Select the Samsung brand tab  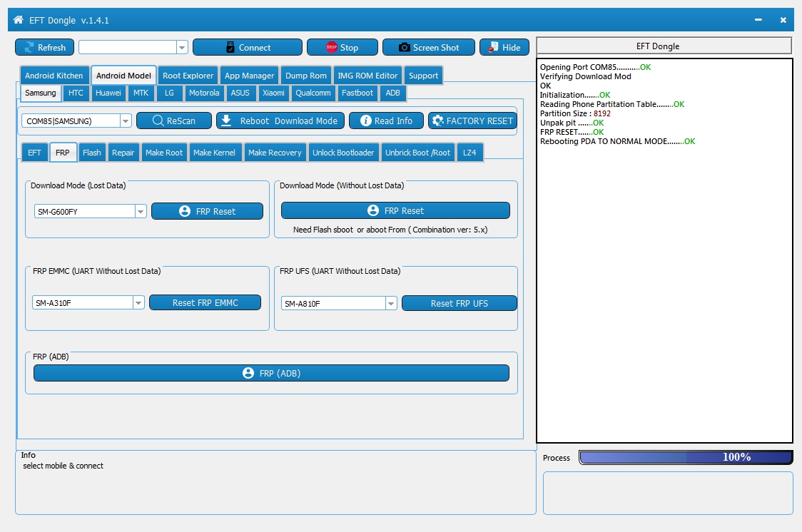tap(41, 93)
